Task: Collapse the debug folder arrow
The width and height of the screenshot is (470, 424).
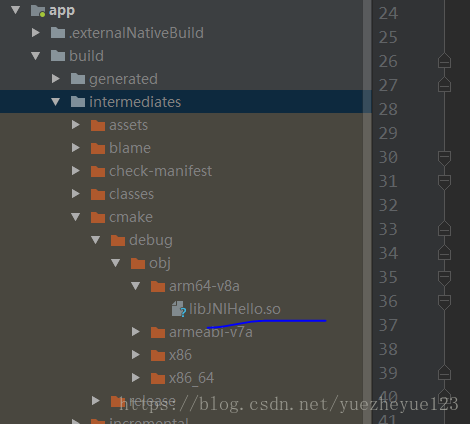Action: (96, 240)
